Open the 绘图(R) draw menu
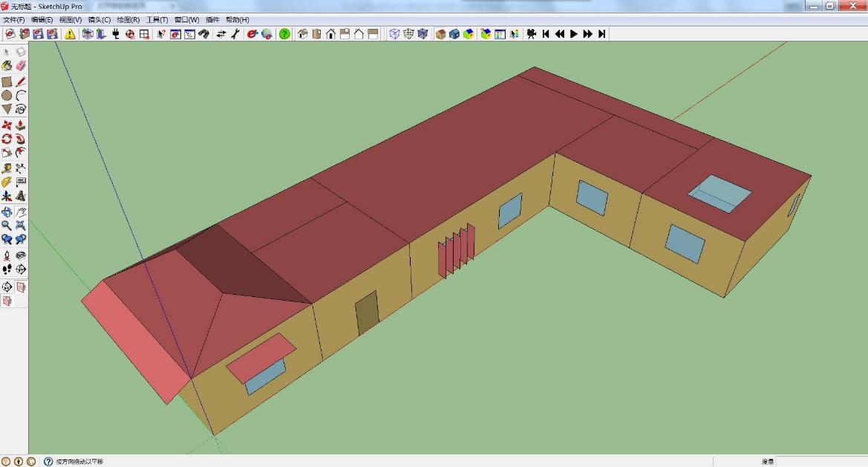The image size is (868, 467). tap(128, 20)
